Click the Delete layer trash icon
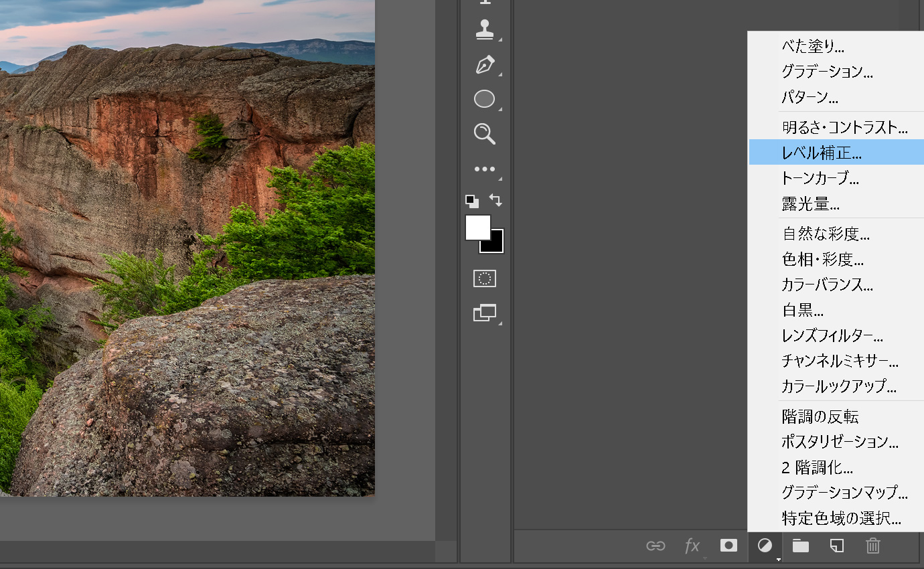This screenshot has width=924, height=569. point(872,546)
